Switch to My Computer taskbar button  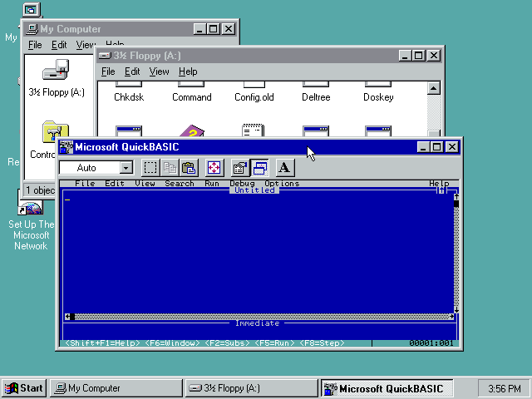point(116,388)
